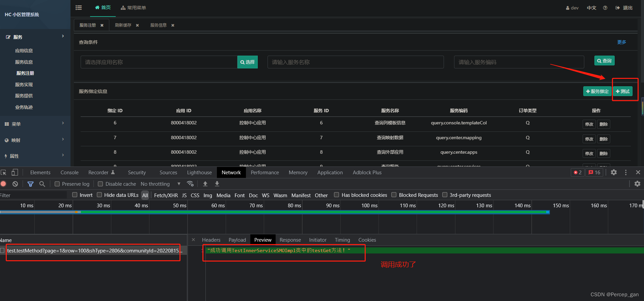Close the 服务注册 tab with x
This screenshot has height=301, width=644.
point(102,25)
